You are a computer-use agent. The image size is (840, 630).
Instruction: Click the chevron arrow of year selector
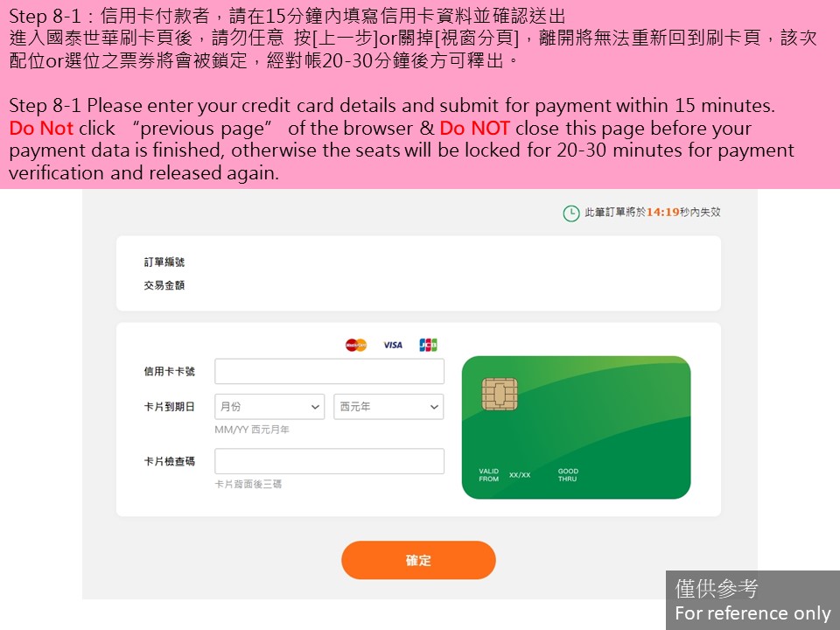[434, 407]
